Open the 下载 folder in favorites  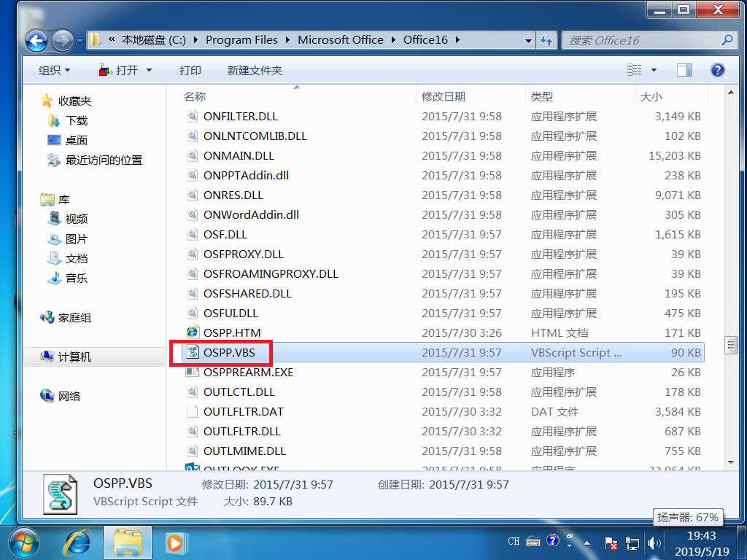76,120
